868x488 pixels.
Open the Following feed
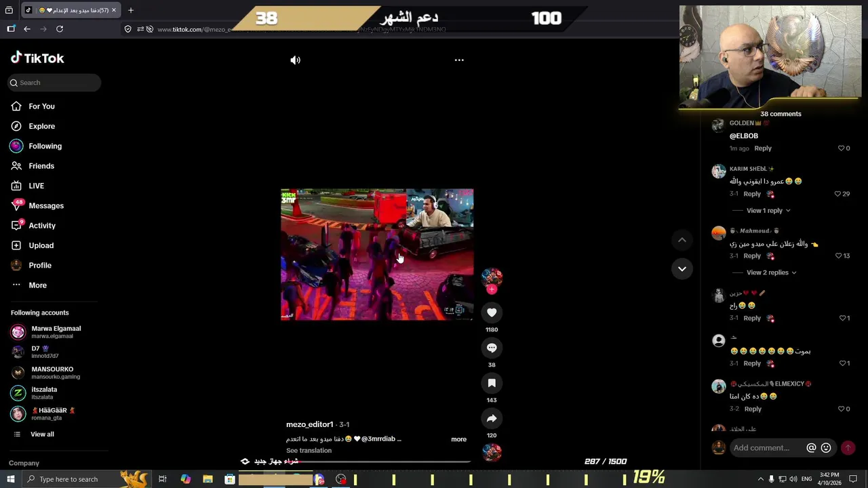[x=45, y=146]
